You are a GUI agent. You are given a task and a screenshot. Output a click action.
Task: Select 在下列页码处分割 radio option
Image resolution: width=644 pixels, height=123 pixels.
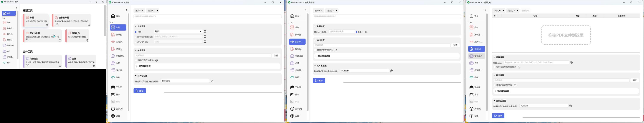point(136,37)
